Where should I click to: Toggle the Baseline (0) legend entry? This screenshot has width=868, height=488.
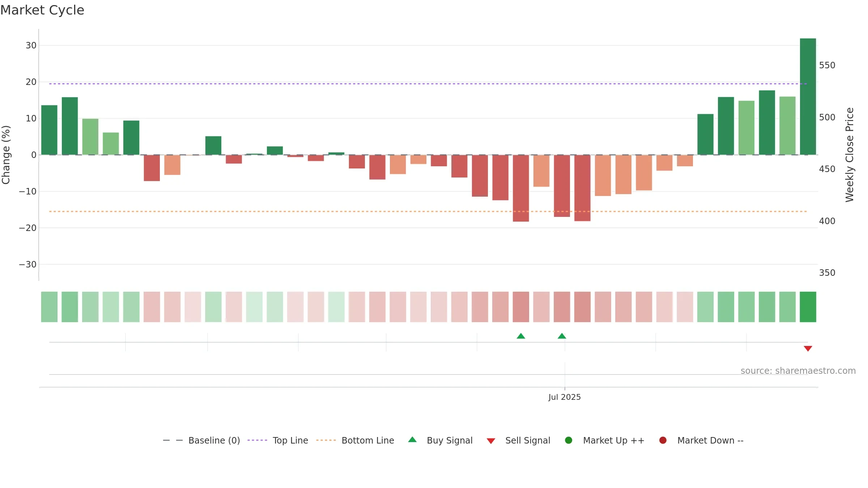[201, 440]
